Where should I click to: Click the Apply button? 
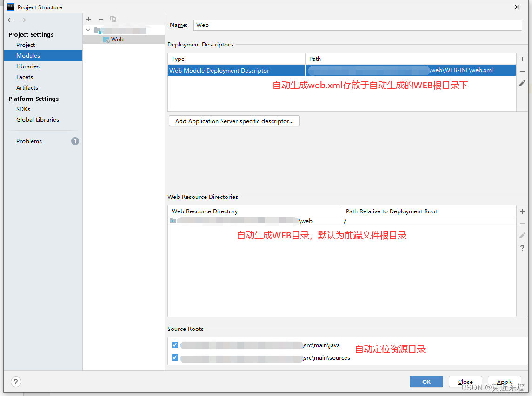(x=505, y=382)
